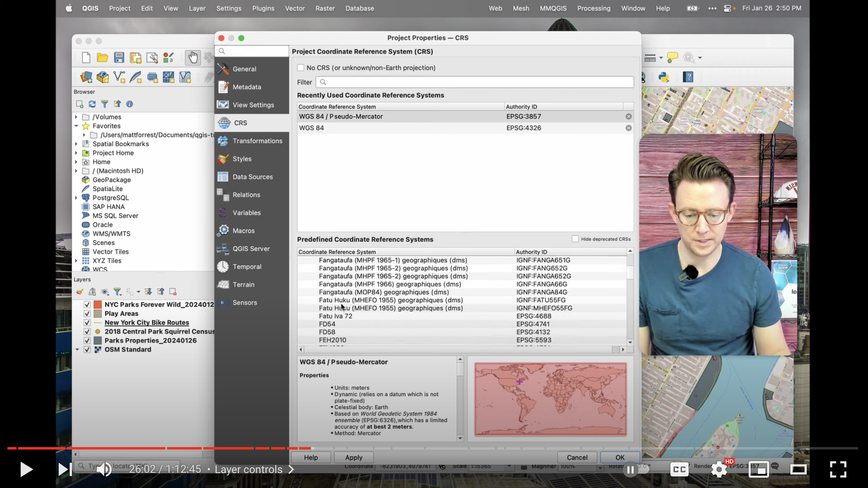Select Temporal in properties sidebar

[x=252, y=267]
